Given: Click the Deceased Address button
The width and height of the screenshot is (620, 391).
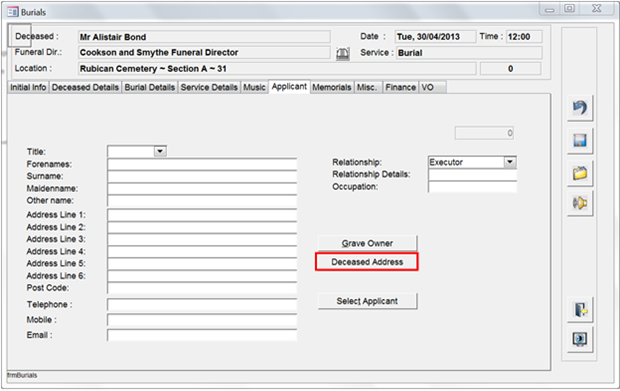Looking at the screenshot, I should tap(367, 262).
